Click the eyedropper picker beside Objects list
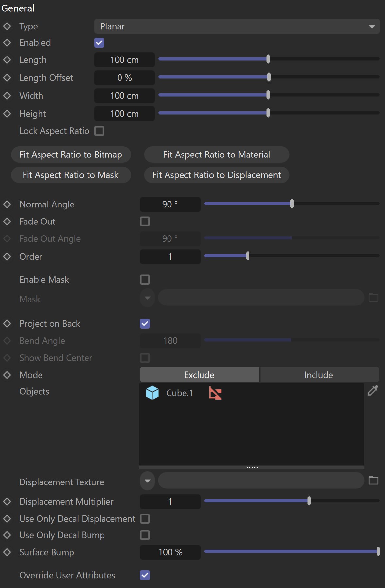Screen dimensions: 385x588 coord(373,390)
